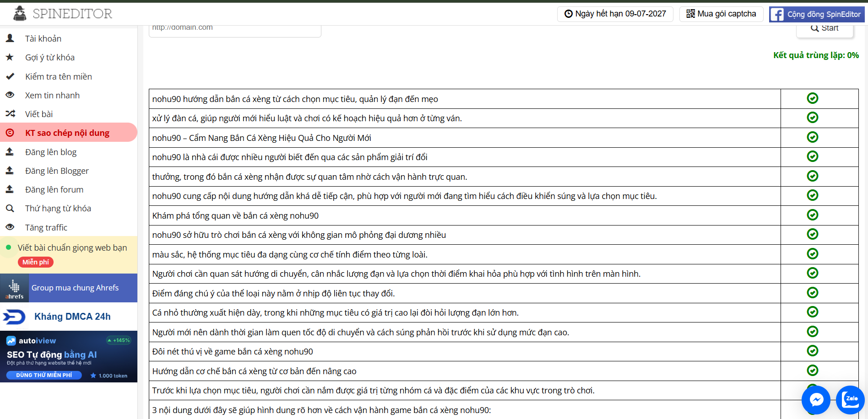The width and height of the screenshot is (868, 419).
Task: Click the SPINEDITOR title text
Action: pyautogui.click(x=72, y=14)
